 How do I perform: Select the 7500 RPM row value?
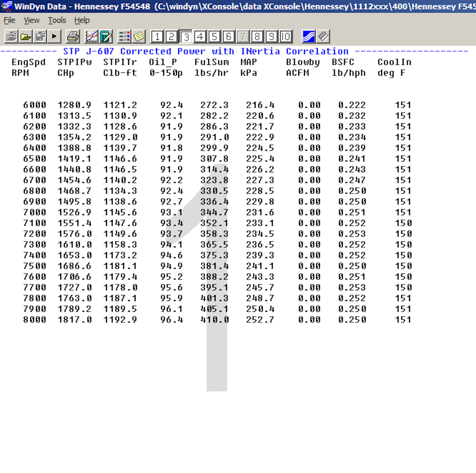(x=35, y=266)
